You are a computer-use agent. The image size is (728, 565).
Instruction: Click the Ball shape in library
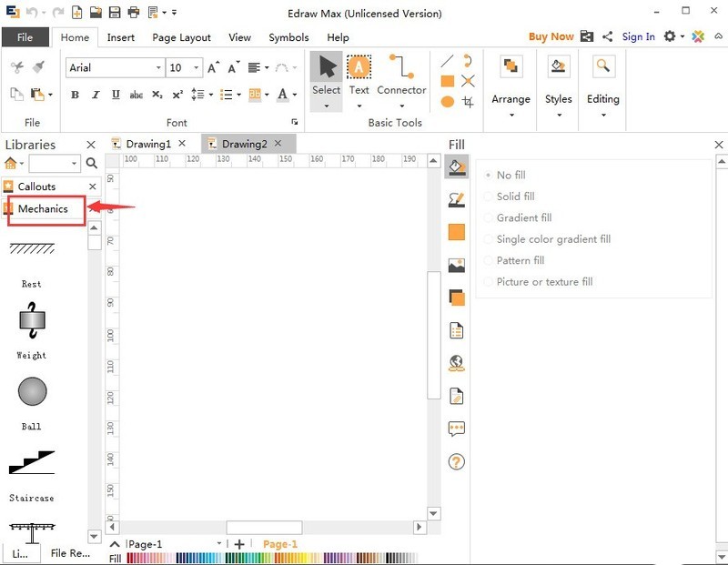32,391
